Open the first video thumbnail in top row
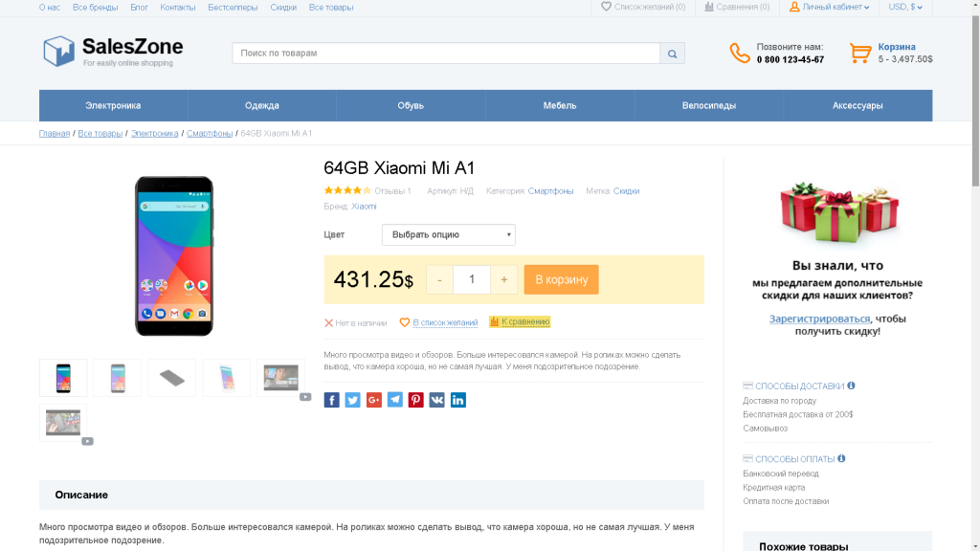 pyautogui.click(x=280, y=378)
